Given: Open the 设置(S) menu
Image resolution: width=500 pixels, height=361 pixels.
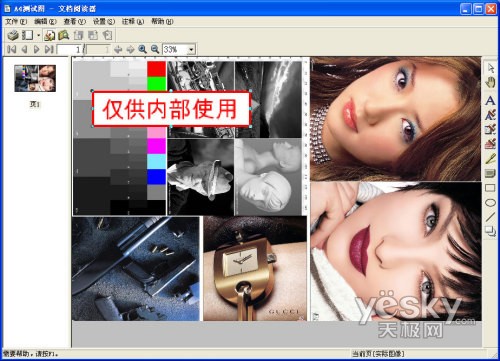Looking at the screenshot, I should [x=104, y=22].
